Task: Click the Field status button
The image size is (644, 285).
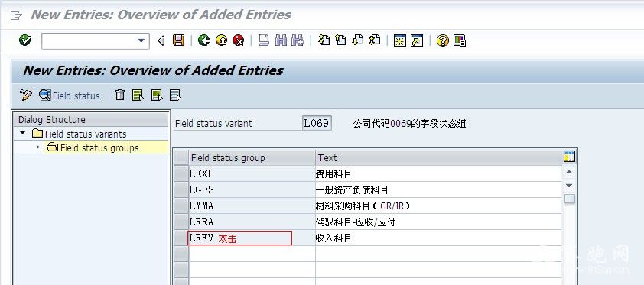Action: (x=70, y=96)
